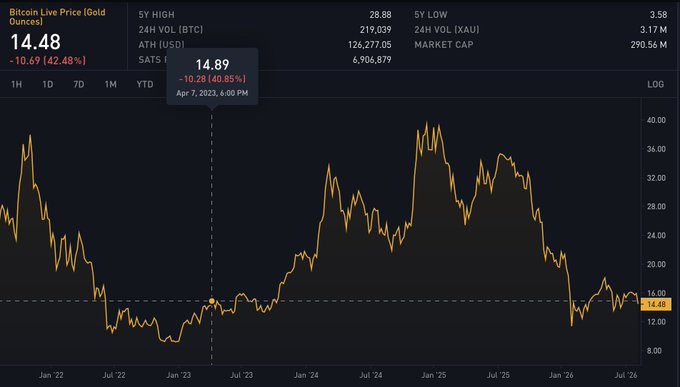Click the 126,277.05 all-time high value

coord(369,45)
